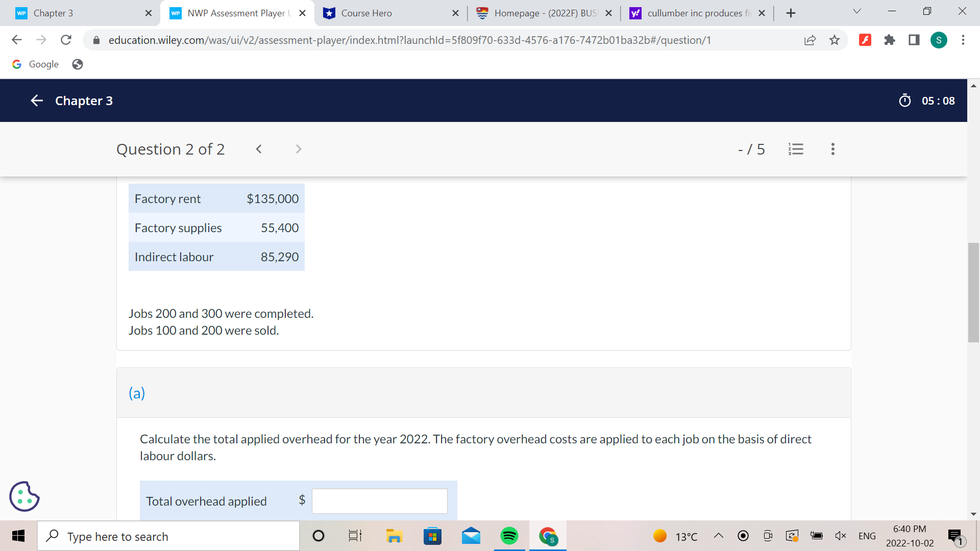Click the Total overhead applied input field

(x=379, y=501)
